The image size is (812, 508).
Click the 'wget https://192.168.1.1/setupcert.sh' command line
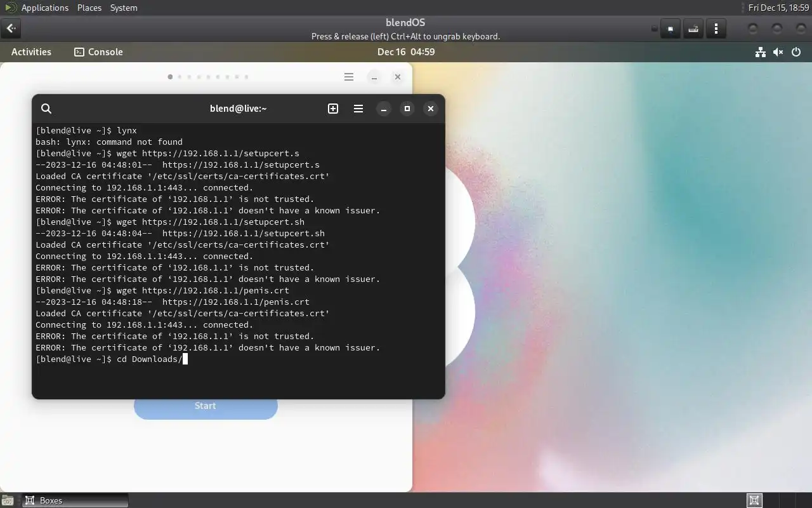170,222
